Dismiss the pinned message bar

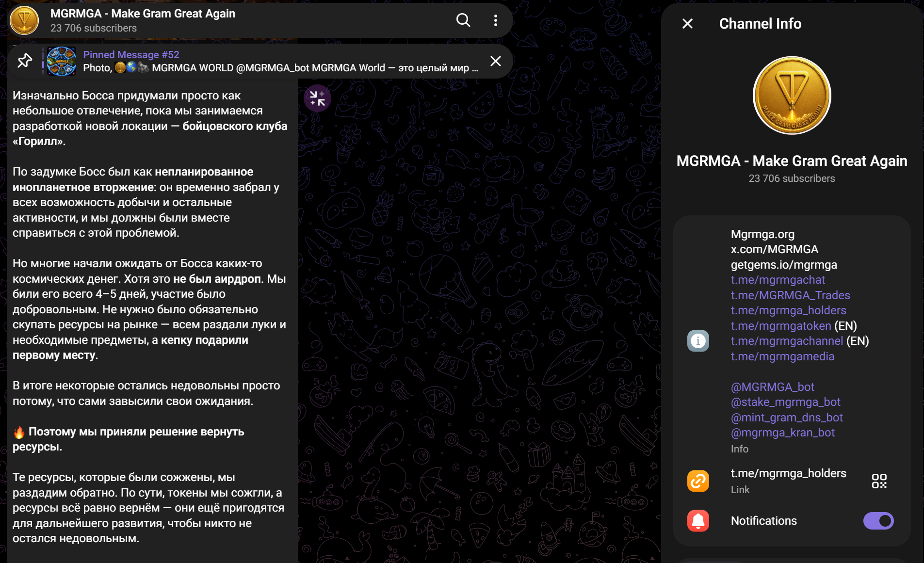coord(495,61)
